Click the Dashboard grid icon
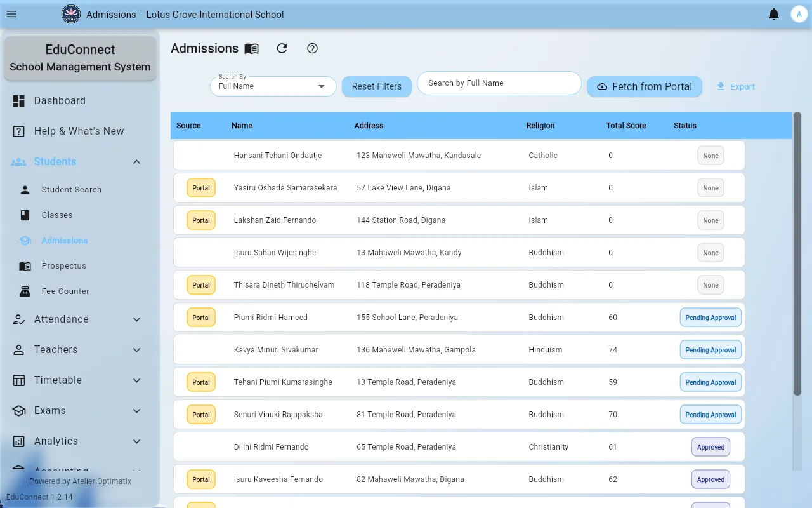This screenshot has width=812, height=508. (x=19, y=100)
